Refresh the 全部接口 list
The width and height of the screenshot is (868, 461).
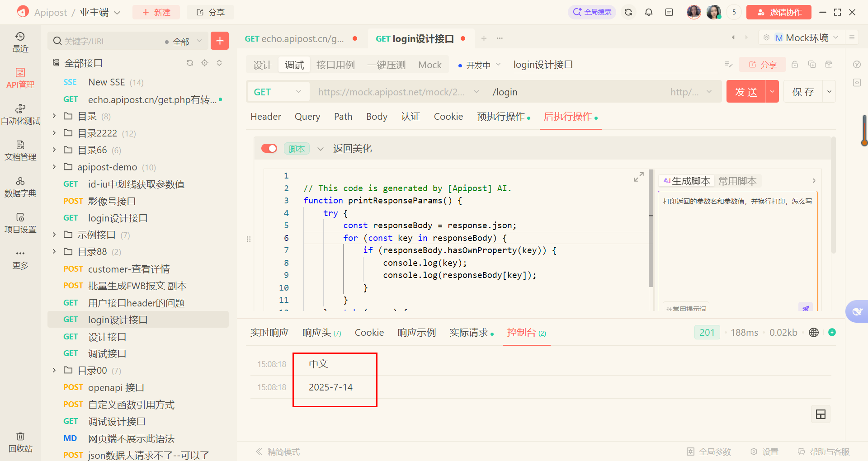pyautogui.click(x=190, y=63)
